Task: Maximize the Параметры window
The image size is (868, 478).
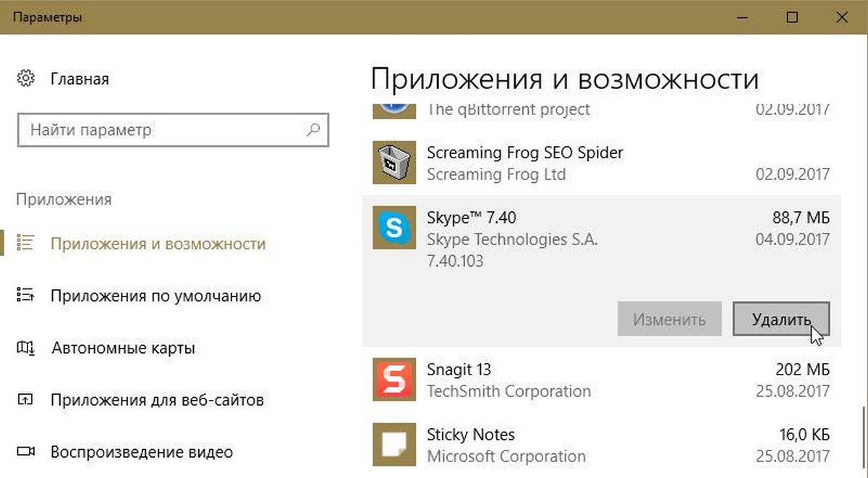Action: [792, 17]
